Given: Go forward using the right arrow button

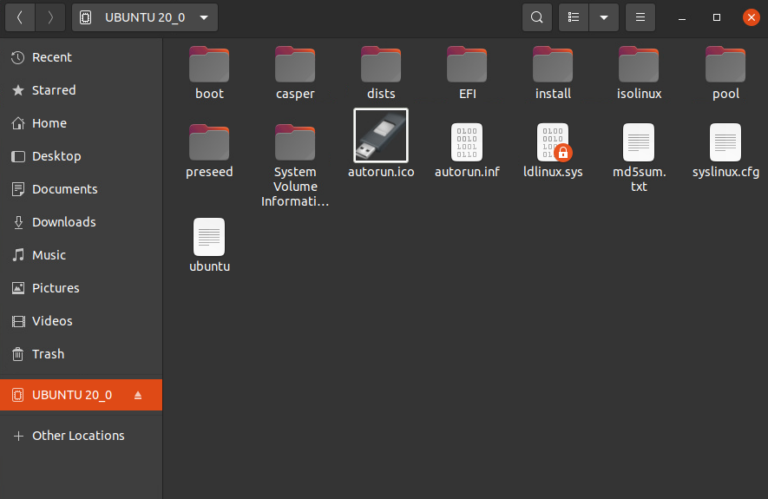Looking at the screenshot, I should 50,17.
